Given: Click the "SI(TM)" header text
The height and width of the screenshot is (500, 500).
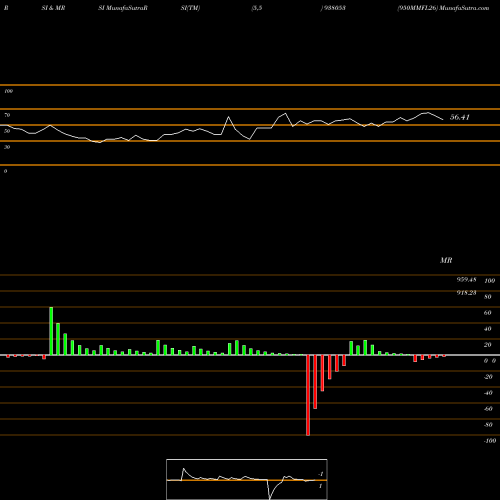Looking at the screenshot, I should point(190,8).
